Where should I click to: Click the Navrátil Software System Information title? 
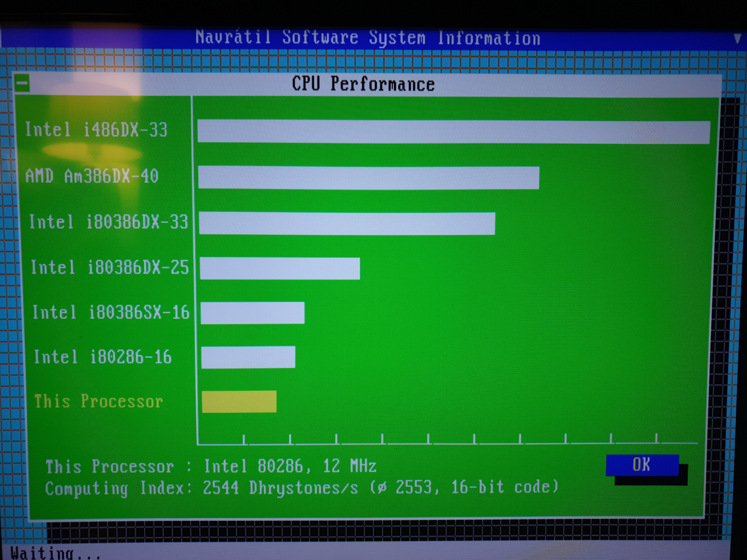[x=367, y=37]
